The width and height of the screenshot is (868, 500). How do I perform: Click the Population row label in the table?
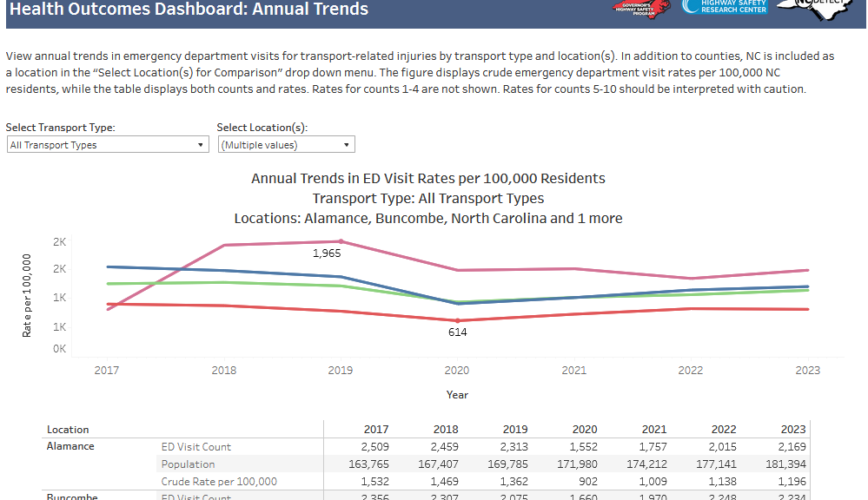coord(188,464)
